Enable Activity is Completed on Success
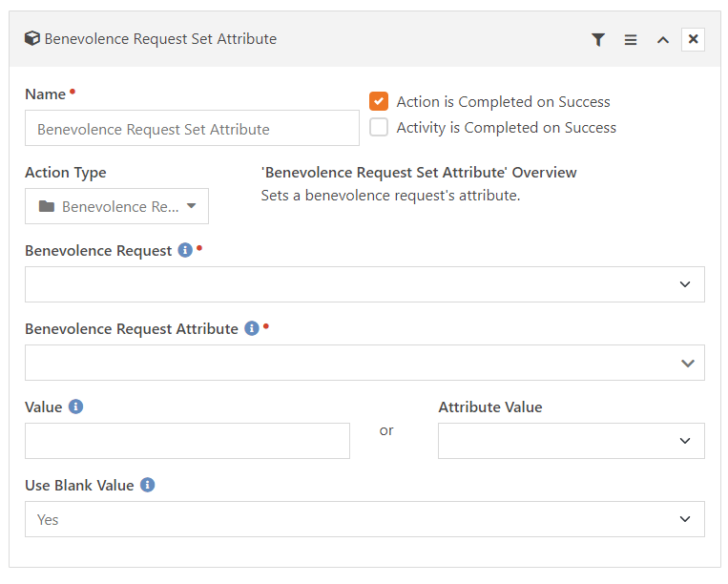The image size is (728, 584). coord(379,127)
